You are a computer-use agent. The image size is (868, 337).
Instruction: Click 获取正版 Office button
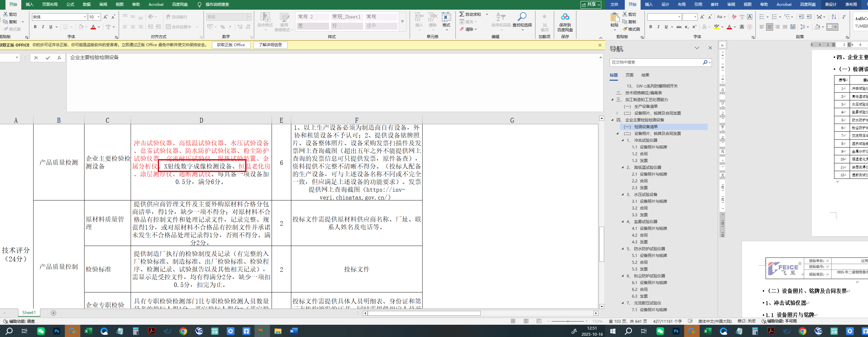click(x=231, y=45)
